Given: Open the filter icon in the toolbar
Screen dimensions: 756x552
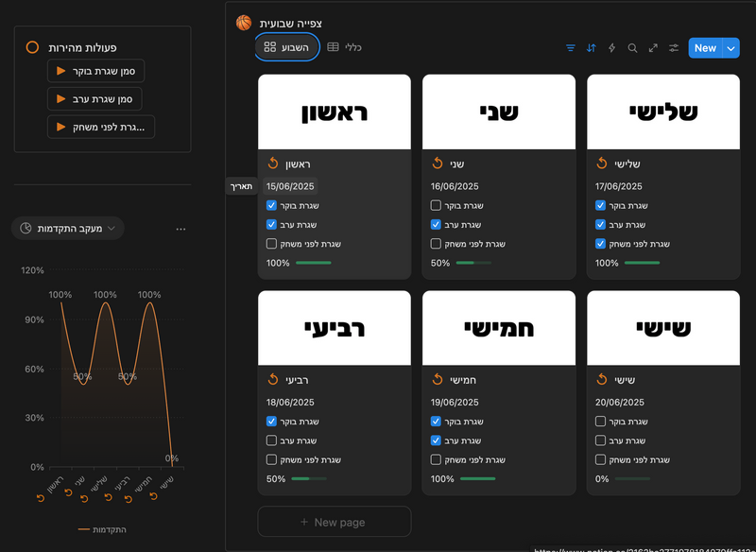Looking at the screenshot, I should pyautogui.click(x=571, y=47).
